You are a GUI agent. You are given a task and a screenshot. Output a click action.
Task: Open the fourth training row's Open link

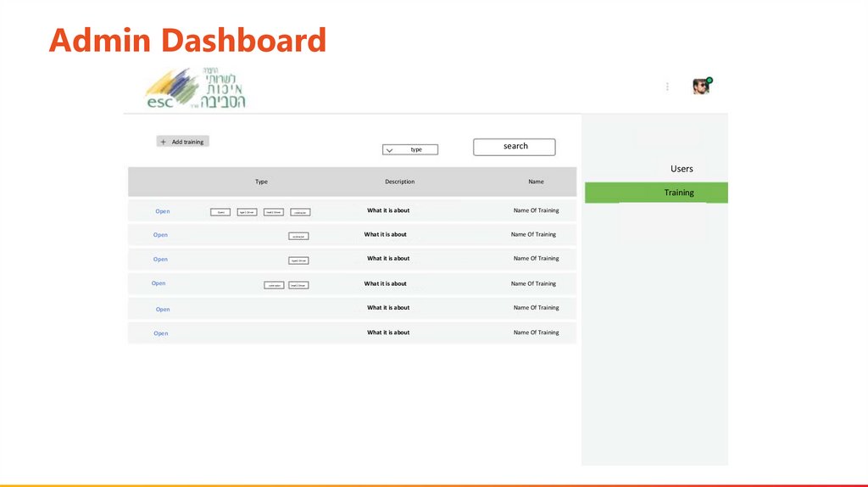pos(159,283)
